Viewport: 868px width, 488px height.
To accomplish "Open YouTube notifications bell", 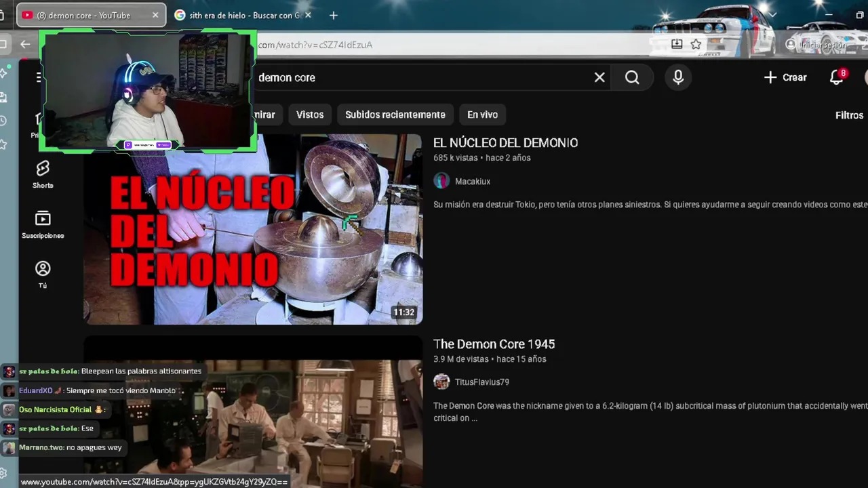I will click(837, 77).
